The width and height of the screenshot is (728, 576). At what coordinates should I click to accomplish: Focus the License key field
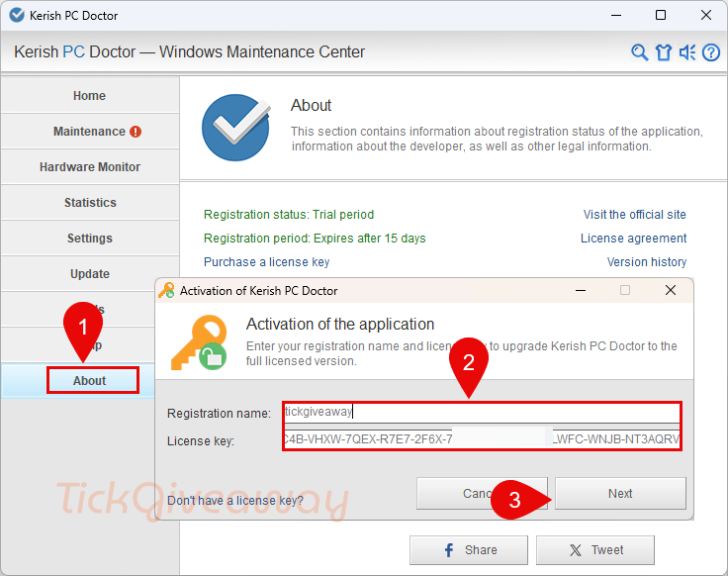pyautogui.click(x=482, y=439)
